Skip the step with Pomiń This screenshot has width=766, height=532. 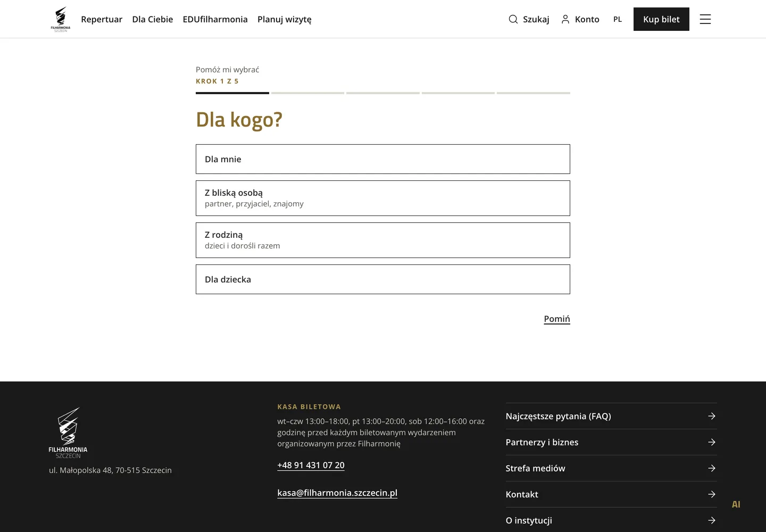[557, 319]
